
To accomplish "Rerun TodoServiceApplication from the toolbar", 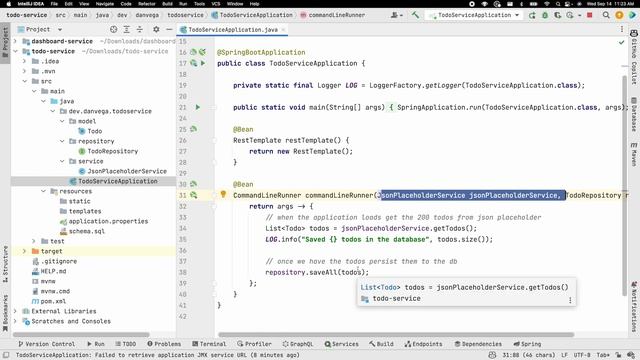I will pos(532,15).
